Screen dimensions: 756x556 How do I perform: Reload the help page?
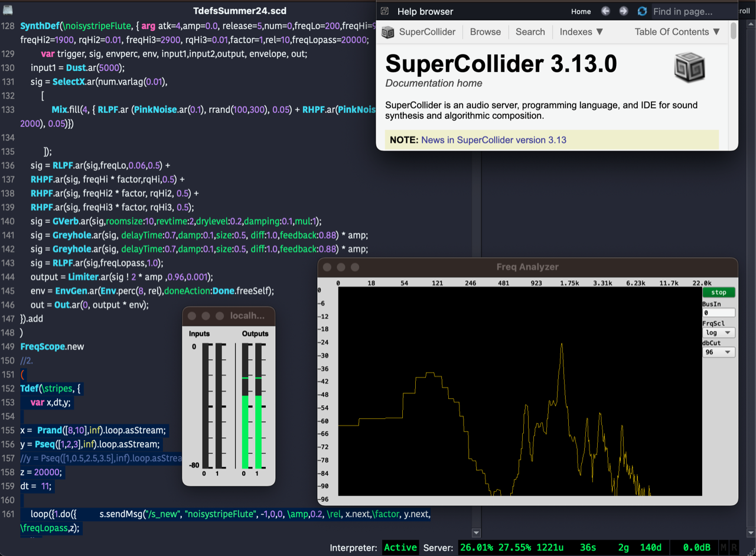coord(642,11)
